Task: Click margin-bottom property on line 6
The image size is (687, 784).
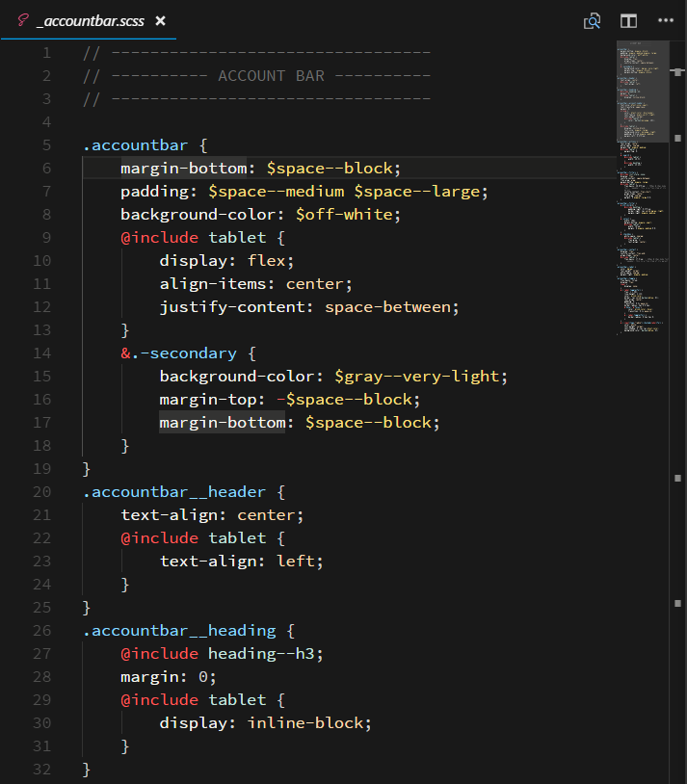Action: pyautogui.click(x=184, y=169)
